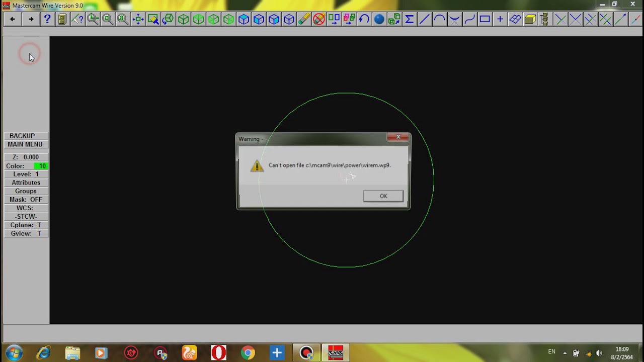Open the Windows Start button
Image resolution: width=644 pixels, height=362 pixels.
[x=13, y=353]
